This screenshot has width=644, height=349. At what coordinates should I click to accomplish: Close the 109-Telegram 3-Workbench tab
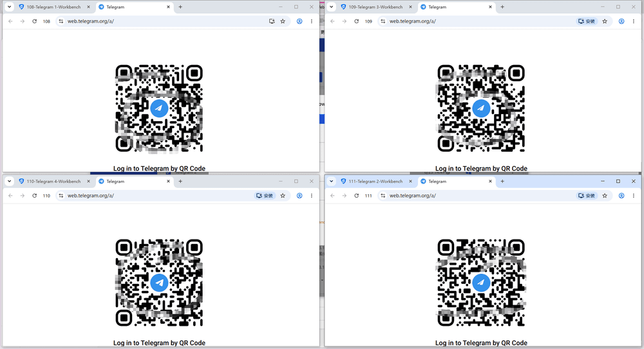click(410, 7)
